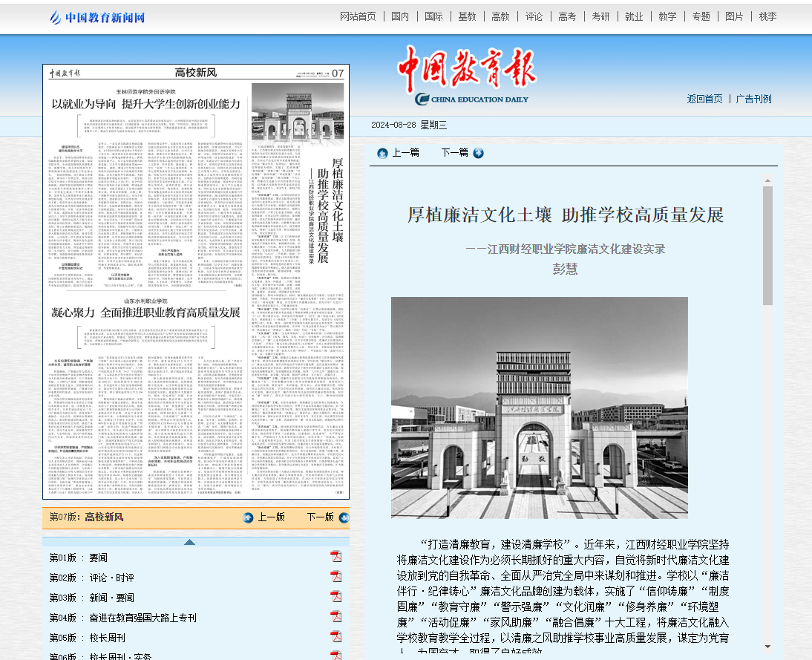The image size is (812, 660).
Task: Click the previous article (上一篇) arrow icon
Action: point(382,153)
